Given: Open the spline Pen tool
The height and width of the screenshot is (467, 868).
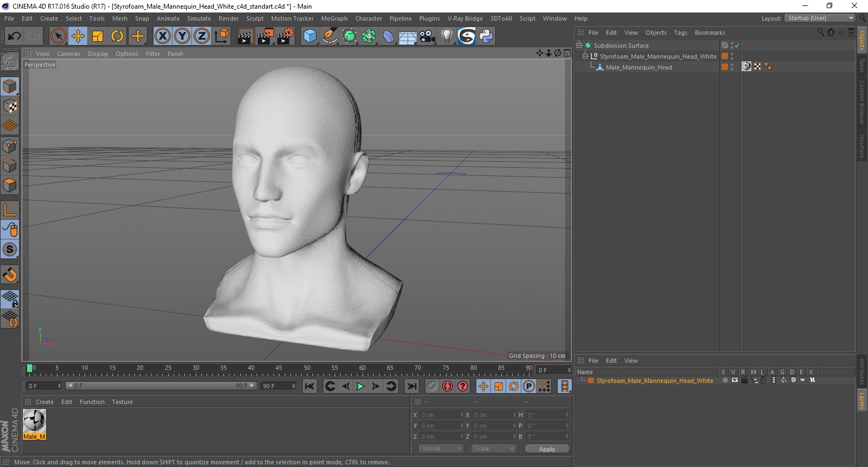Looking at the screenshot, I should tap(330, 36).
